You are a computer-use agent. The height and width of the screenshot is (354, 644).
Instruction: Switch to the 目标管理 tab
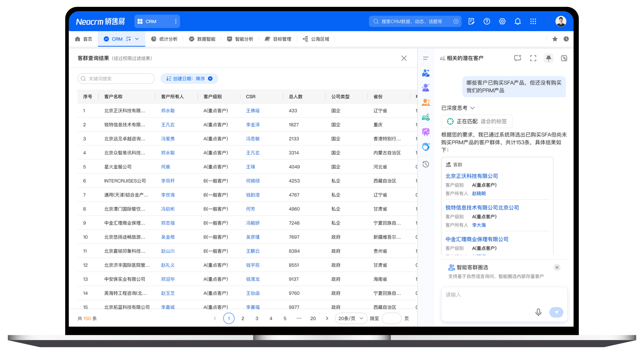[x=278, y=39]
